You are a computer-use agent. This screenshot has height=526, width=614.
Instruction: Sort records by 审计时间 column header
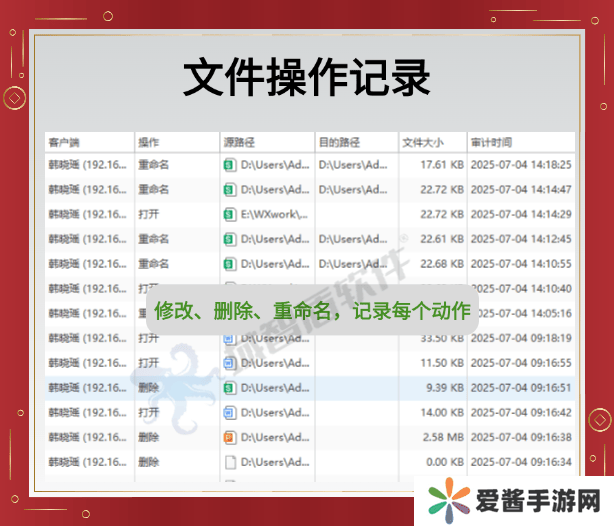(492, 142)
